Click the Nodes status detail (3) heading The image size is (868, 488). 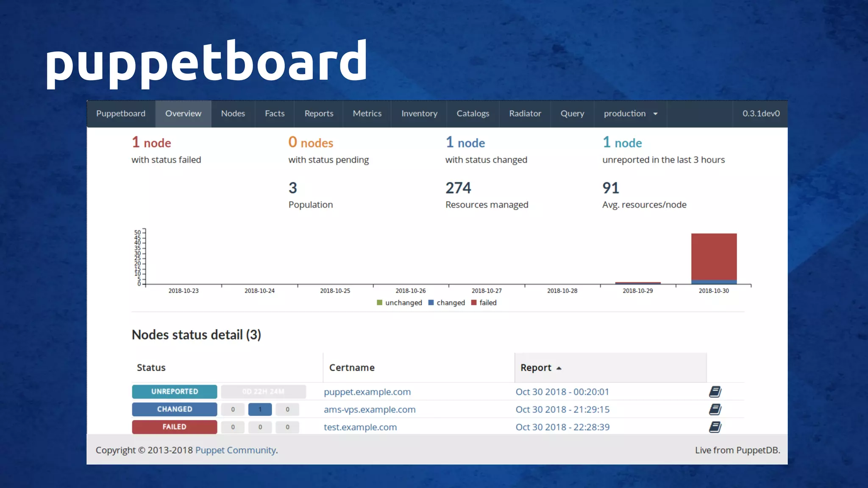point(196,335)
